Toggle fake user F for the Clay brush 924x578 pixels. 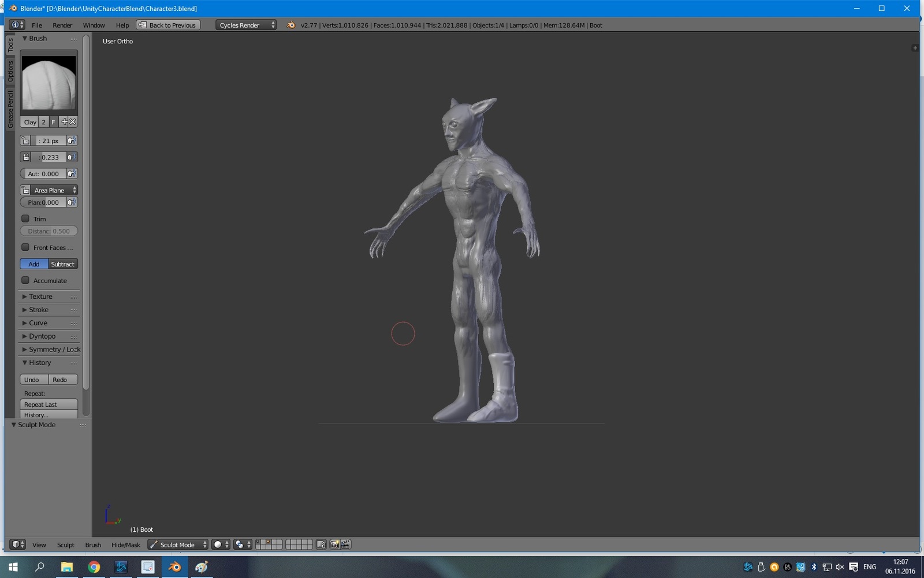(54, 122)
